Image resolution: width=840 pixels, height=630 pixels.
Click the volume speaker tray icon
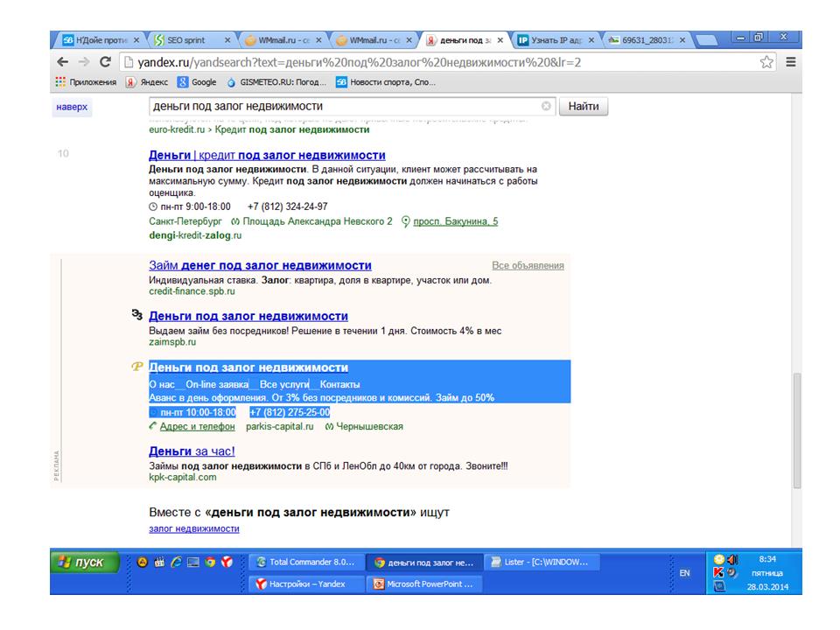click(x=732, y=559)
